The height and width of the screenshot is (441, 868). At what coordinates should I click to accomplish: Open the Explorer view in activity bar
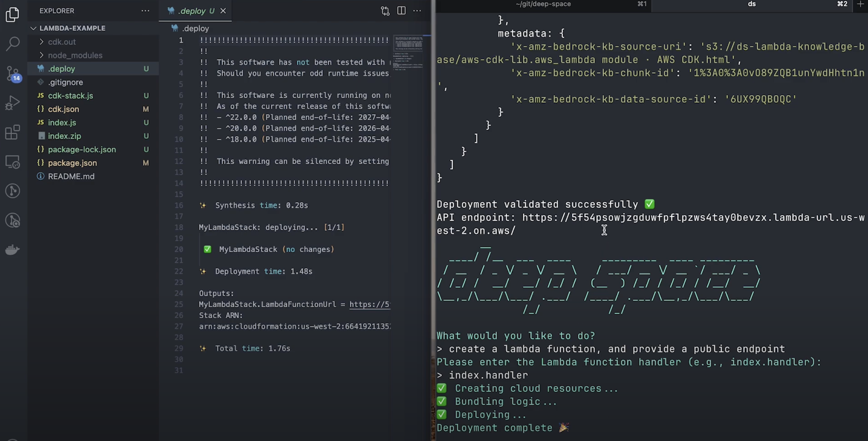coord(13,14)
